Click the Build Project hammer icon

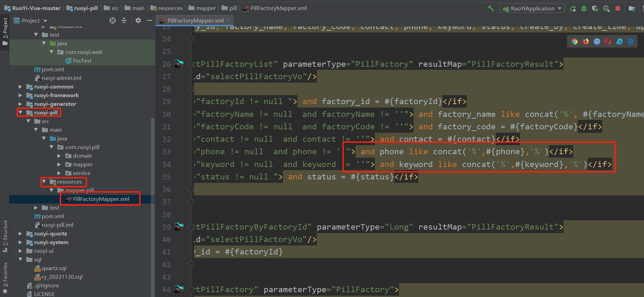491,8
